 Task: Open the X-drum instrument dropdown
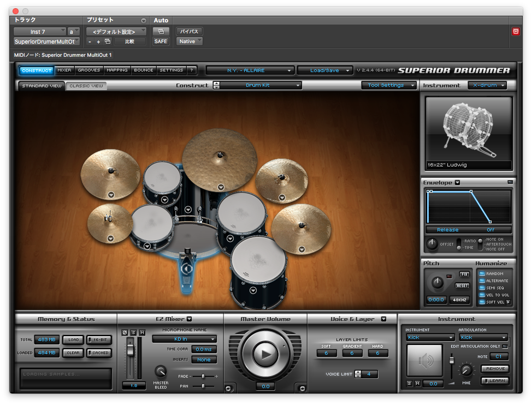(x=487, y=85)
